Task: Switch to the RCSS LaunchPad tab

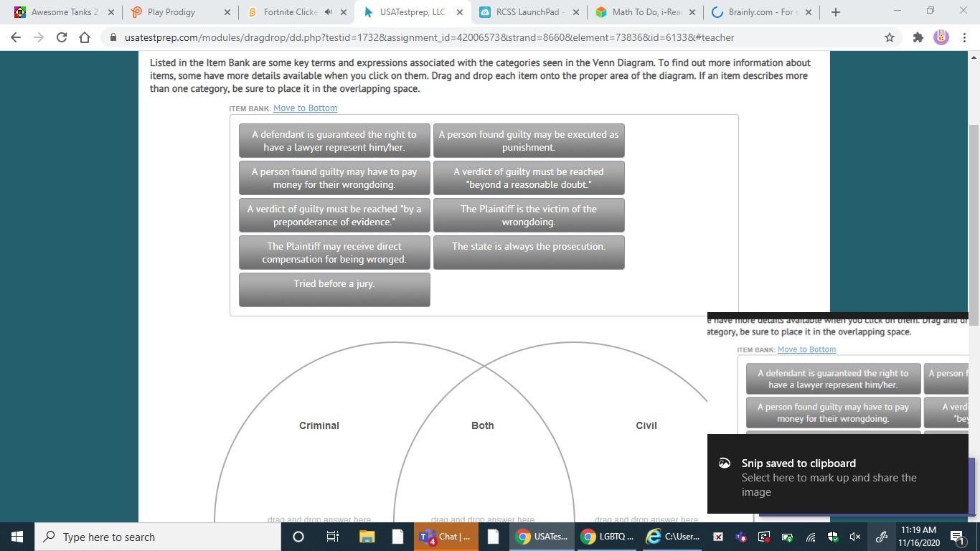Action: [x=529, y=12]
